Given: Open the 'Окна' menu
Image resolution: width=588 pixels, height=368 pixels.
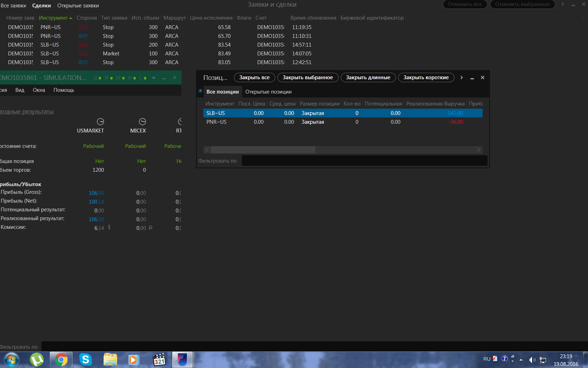Looking at the screenshot, I should pyautogui.click(x=39, y=90).
